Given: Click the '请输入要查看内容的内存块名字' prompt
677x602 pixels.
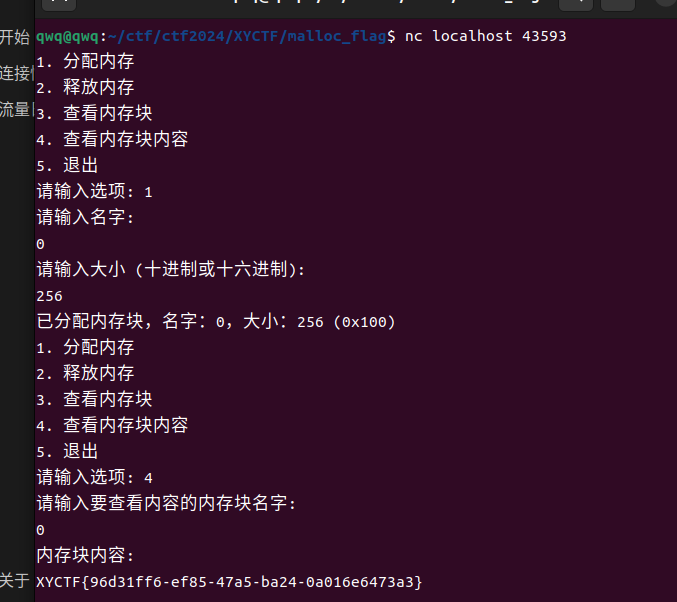Looking at the screenshot, I should (166, 504).
